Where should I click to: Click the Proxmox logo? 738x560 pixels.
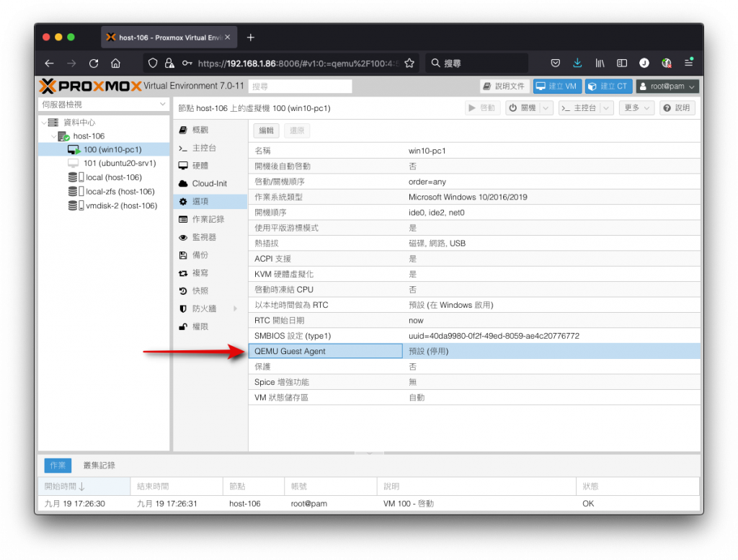[x=90, y=86]
